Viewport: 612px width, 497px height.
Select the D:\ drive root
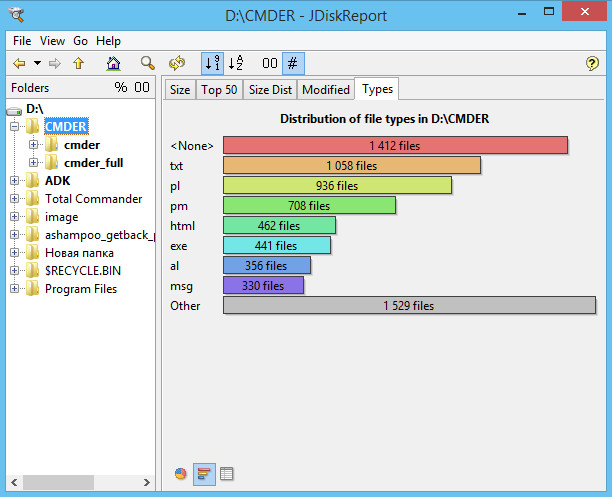[35, 109]
